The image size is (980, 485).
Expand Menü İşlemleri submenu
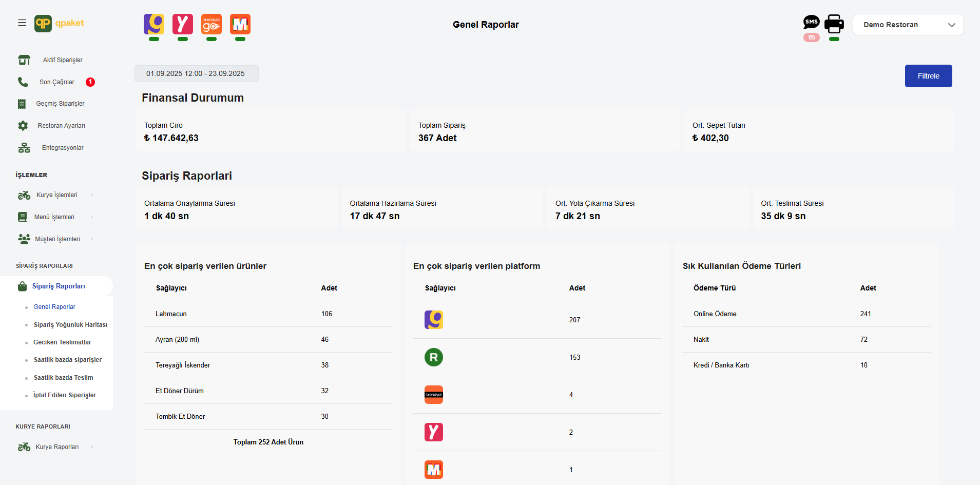[x=54, y=217]
